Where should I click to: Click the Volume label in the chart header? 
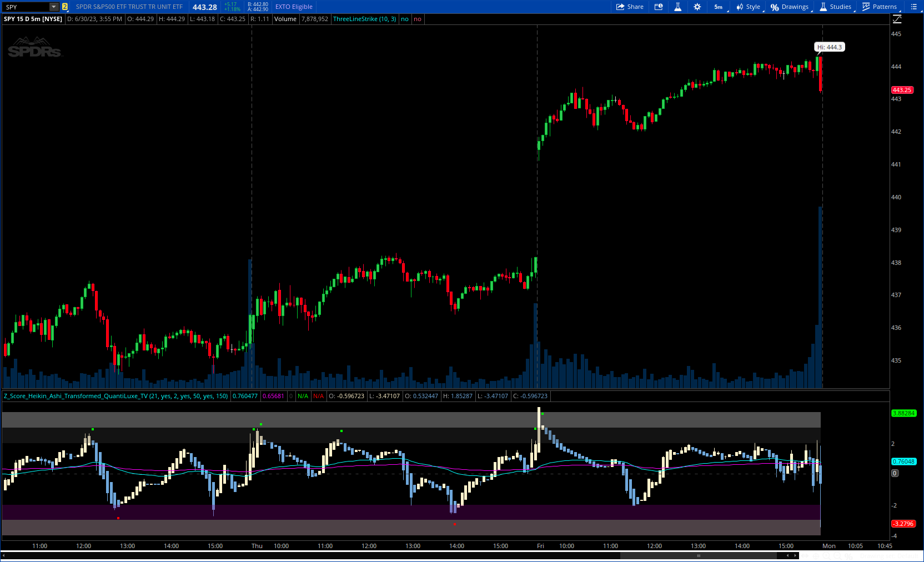point(285,19)
